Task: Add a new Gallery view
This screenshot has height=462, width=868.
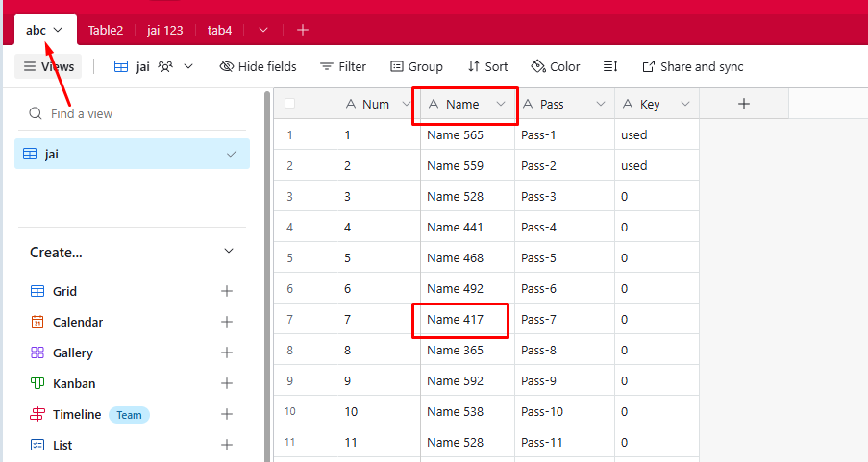Action: (x=227, y=353)
